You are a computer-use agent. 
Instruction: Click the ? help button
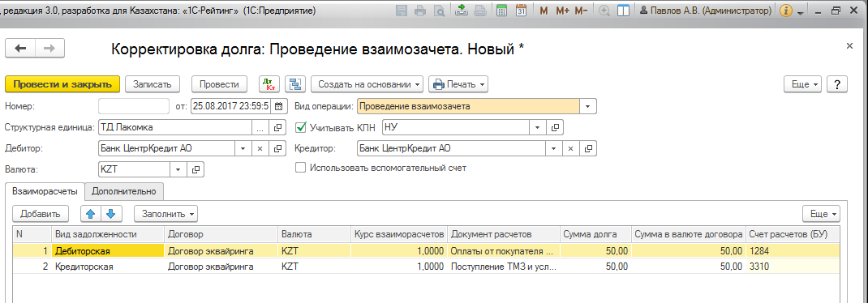(837, 84)
